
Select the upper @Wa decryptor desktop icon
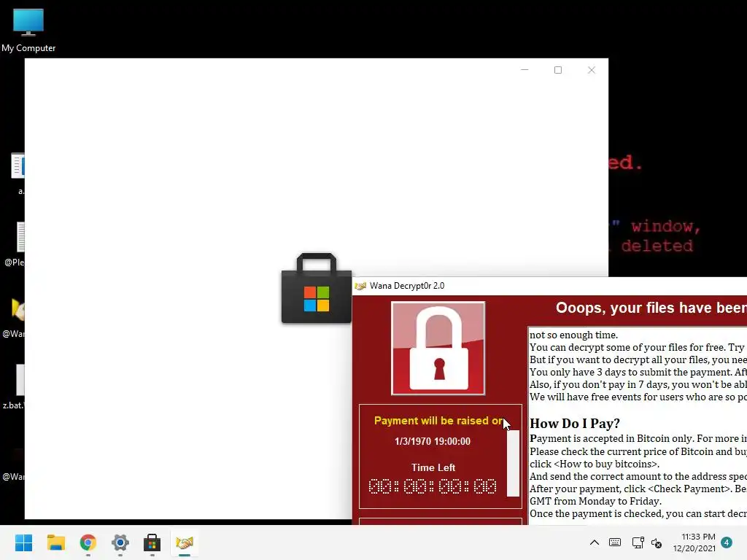point(15,316)
